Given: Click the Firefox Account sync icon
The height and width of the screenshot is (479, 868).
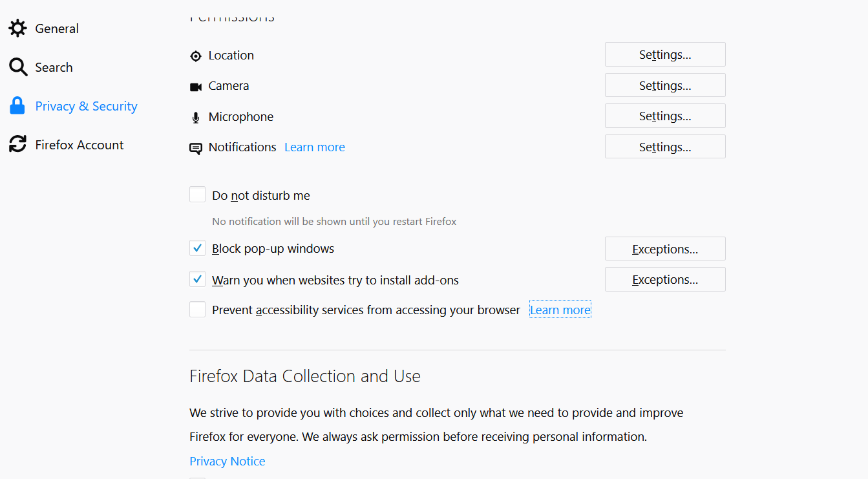Looking at the screenshot, I should click(x=17, y=145).
